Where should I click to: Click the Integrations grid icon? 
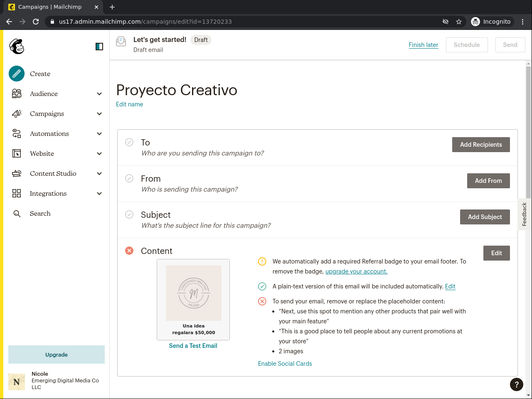(17, 194)
